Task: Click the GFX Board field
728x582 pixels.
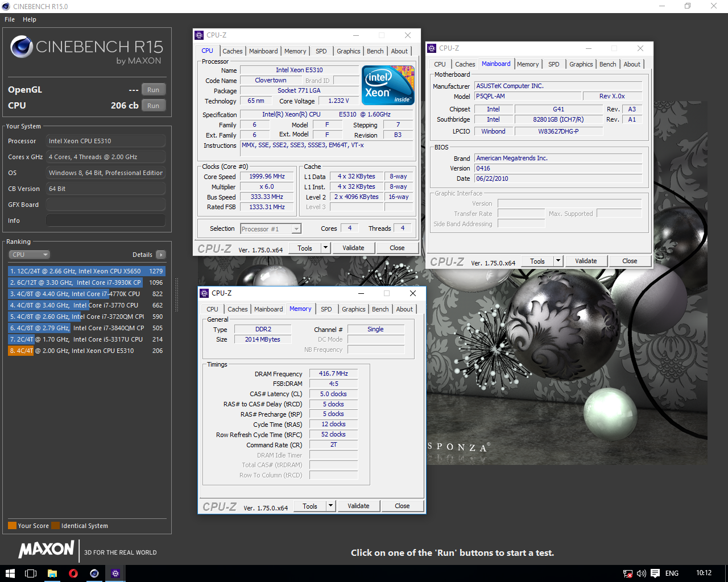Action: click(x=106, y=205)
